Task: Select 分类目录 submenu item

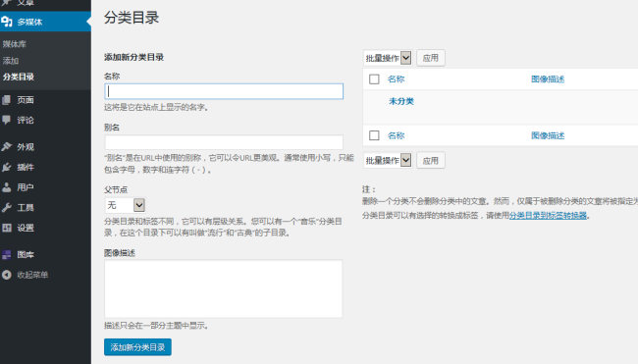Action: pyautogui.click(x=19, y=77)
